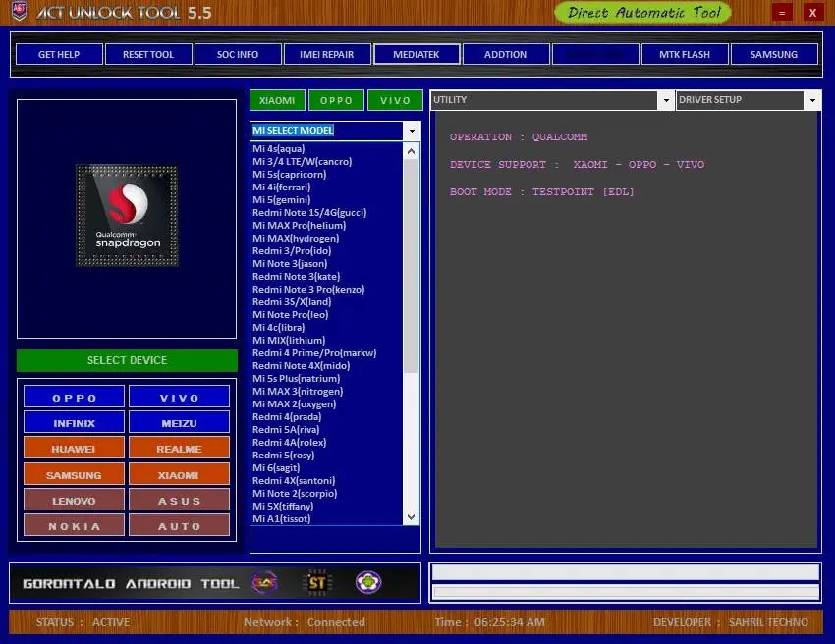
Task: Choose the HUAWEI brand button
Action: click(74, 448)
